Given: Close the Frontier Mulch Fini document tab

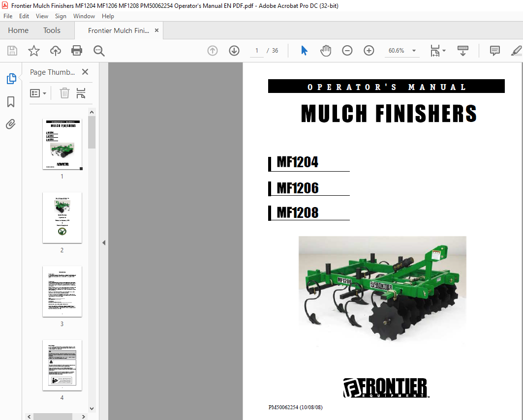Looking at the screenshot, I should click(156, 30).
